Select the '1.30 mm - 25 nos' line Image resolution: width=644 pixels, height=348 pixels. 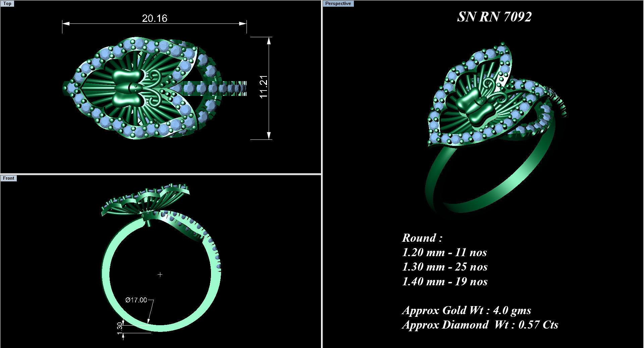445,267
